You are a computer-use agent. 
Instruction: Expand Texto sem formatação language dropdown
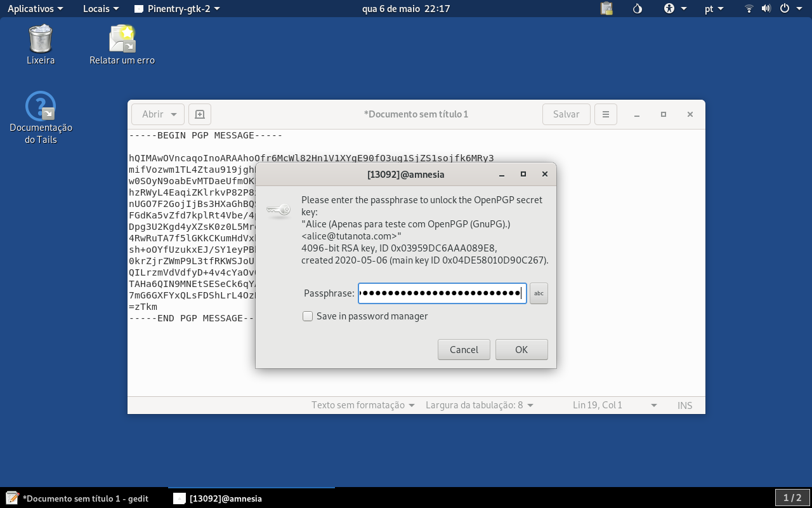(x=363, y=405)
